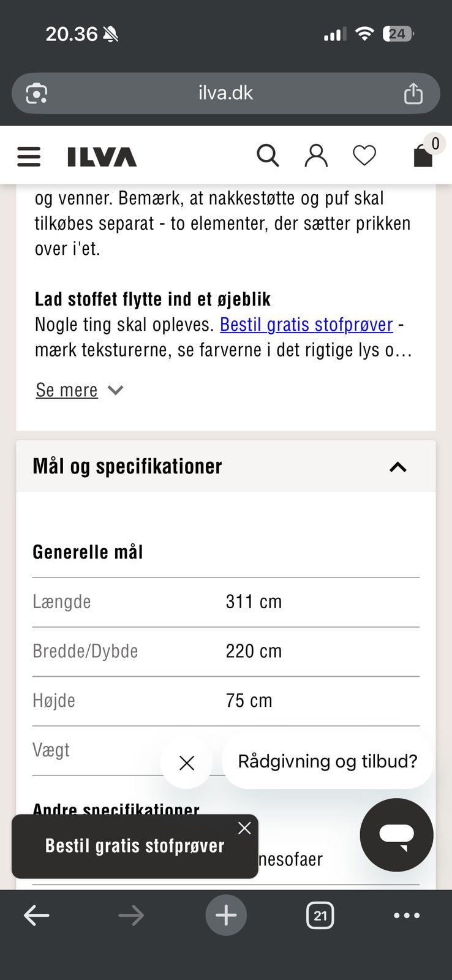Collapse the Mål og specifikationer section
This screenshot has width=452, height=980.
click(398, 467)
